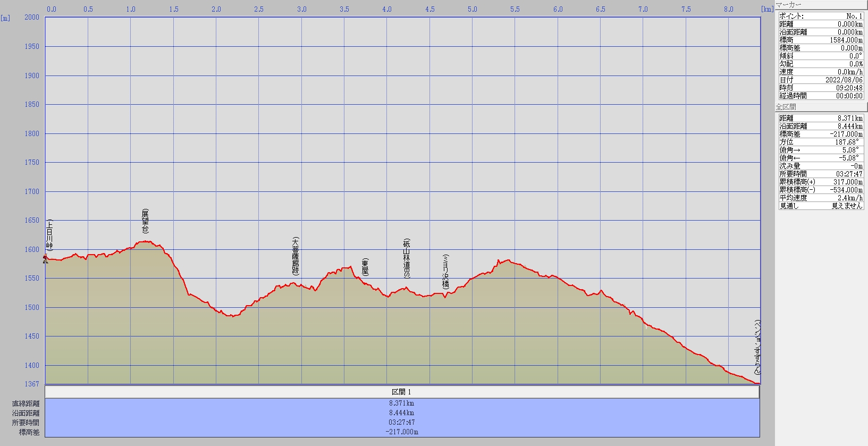
Task: Select the 砥山林道BS waypoint label
Action: (407, 259)
